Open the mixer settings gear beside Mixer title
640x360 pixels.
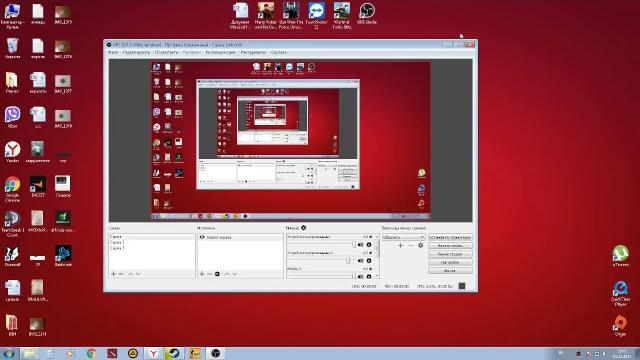(x=304, y=228)
